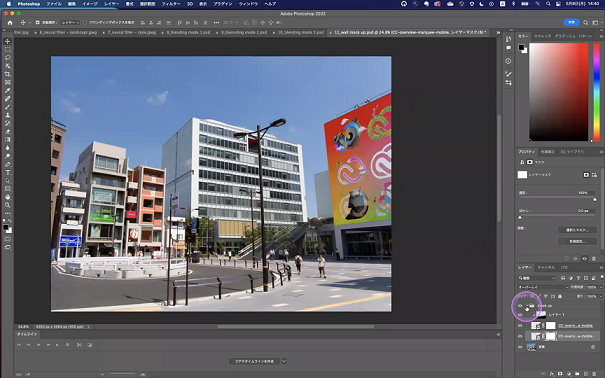Click the 色域指定 button in Properties
The width and height of the screenshot is (605, 378).
[x=577, y=241]
